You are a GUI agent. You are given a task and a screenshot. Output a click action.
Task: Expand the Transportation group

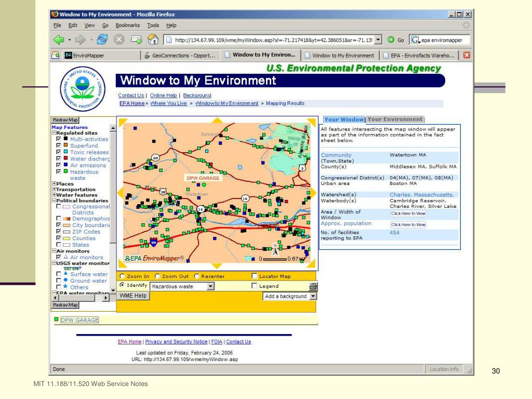pos(54,189)
